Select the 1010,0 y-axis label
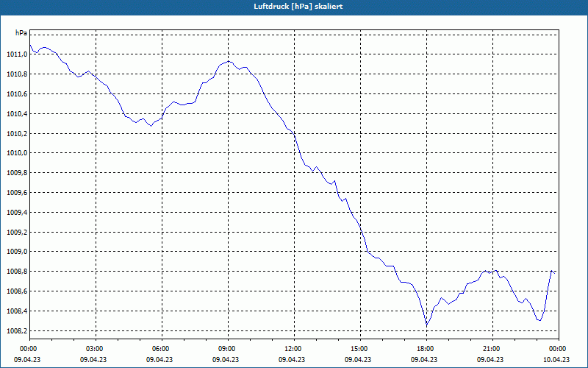Screen dimensions: 588x368 pos(17,153)
